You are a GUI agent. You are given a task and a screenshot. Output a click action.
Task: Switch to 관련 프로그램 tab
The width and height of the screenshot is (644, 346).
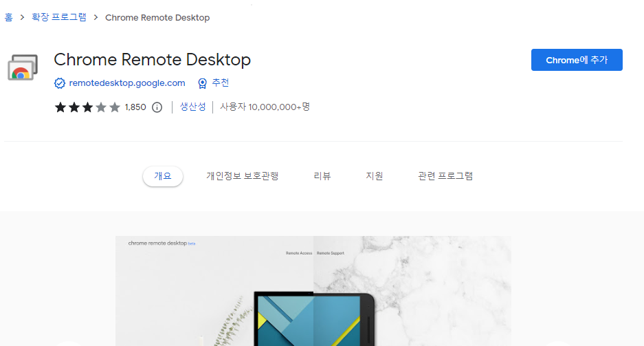[x=445, y=176]
